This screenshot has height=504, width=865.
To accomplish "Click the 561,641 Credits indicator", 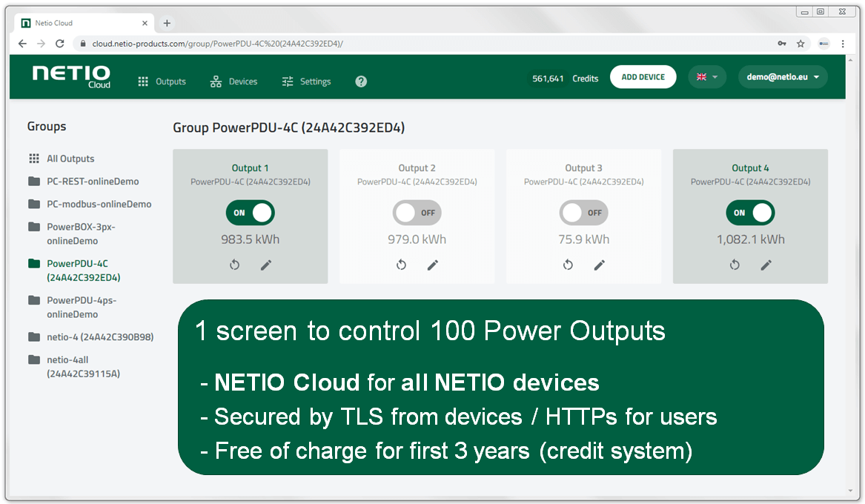I will [x=565, y=79].
